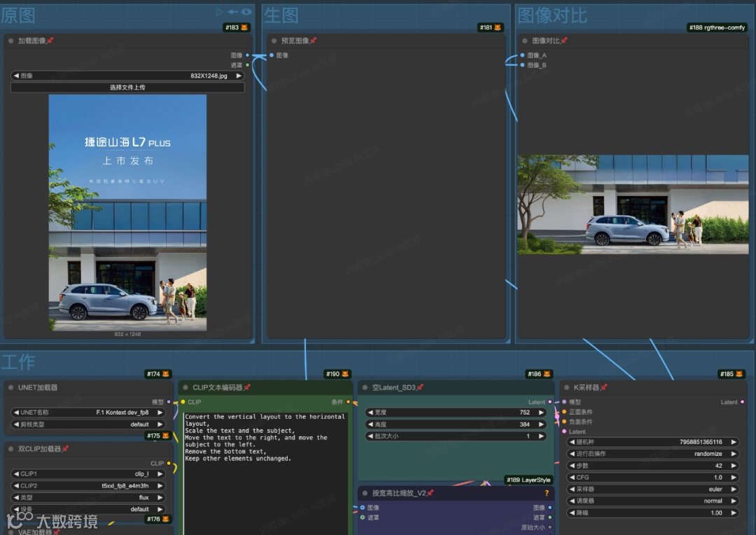
Task: Click the loaded 832x1248 car poster thumbnail
Action: point(128,213)
